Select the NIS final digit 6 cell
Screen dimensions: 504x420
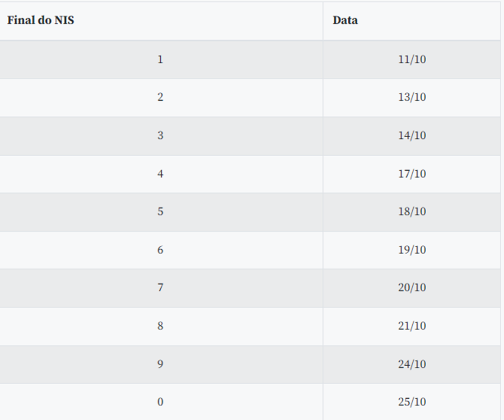160,250
